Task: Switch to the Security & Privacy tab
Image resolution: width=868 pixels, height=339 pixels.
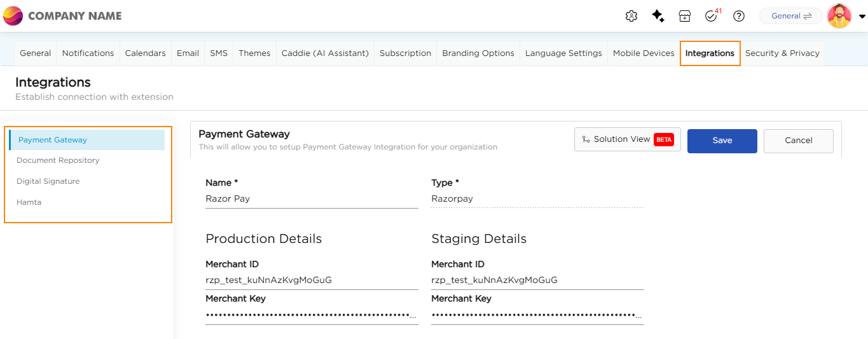Action: pos(782,53)
